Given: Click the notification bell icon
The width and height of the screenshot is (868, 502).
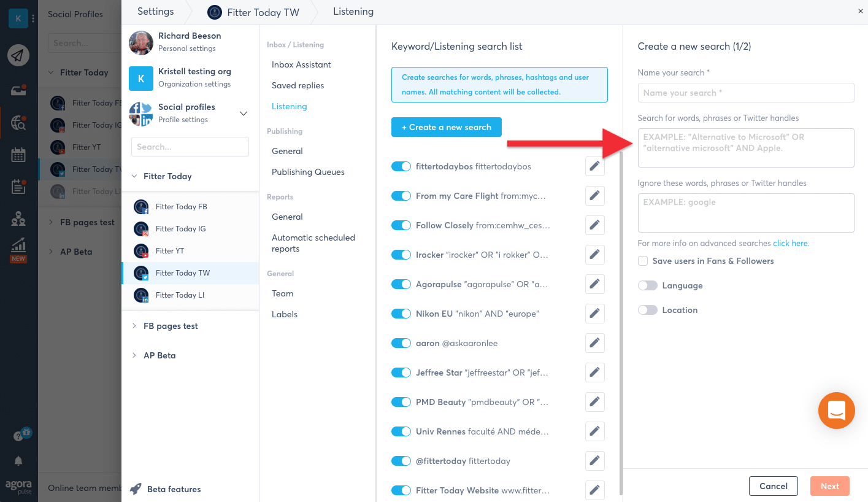Looking at the screenshot, I should coord(18,460).
